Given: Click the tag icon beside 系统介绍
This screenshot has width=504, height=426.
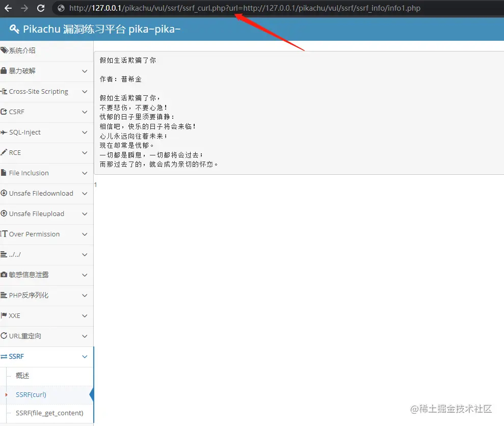Looking at the screenshot, I should point(4,50).
